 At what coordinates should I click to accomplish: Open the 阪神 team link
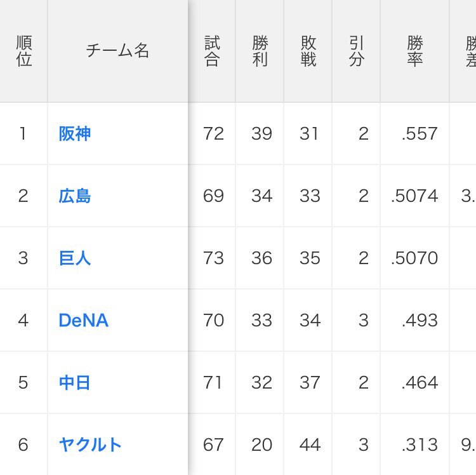point(75,133)
